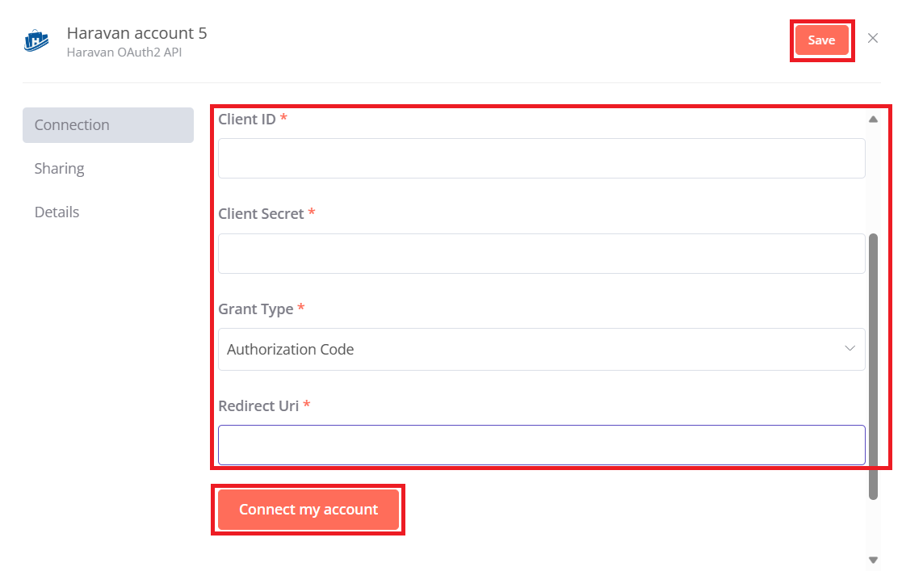Screen dimensions: 902x588
Task: Click the Haravan account 5 title
Action: click(136, 33)
